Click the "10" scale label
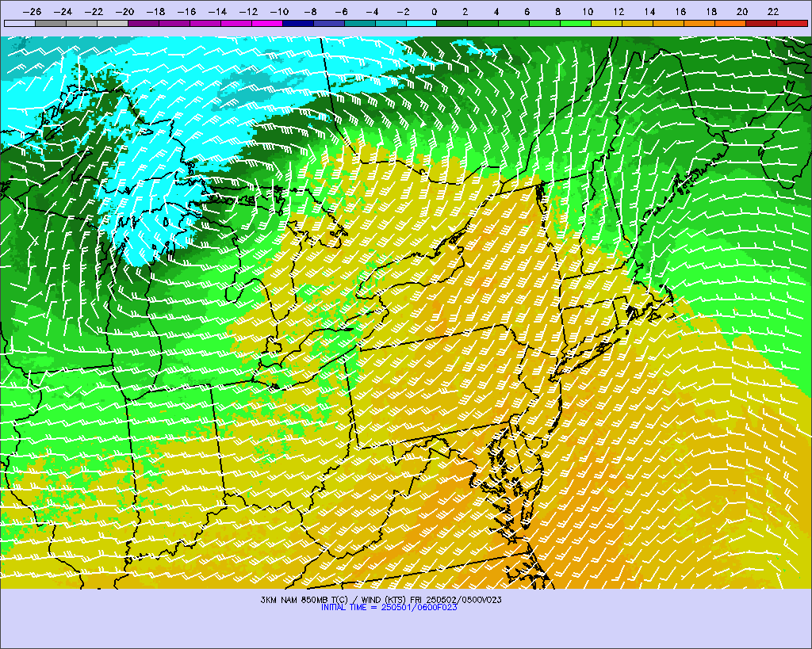Viewport: 812px width, 649px height. (588, 12)
